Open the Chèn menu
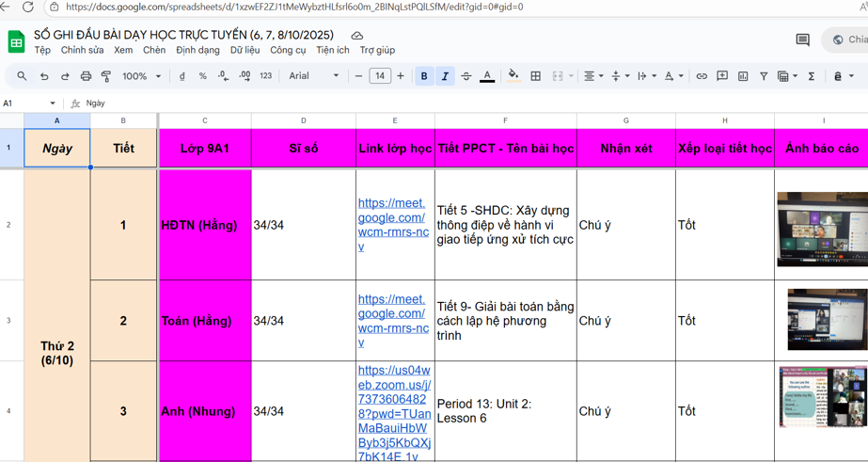 (154, 50)
